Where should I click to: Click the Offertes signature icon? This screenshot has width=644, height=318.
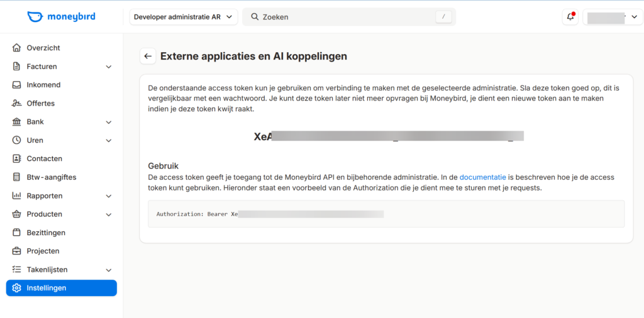16,104
